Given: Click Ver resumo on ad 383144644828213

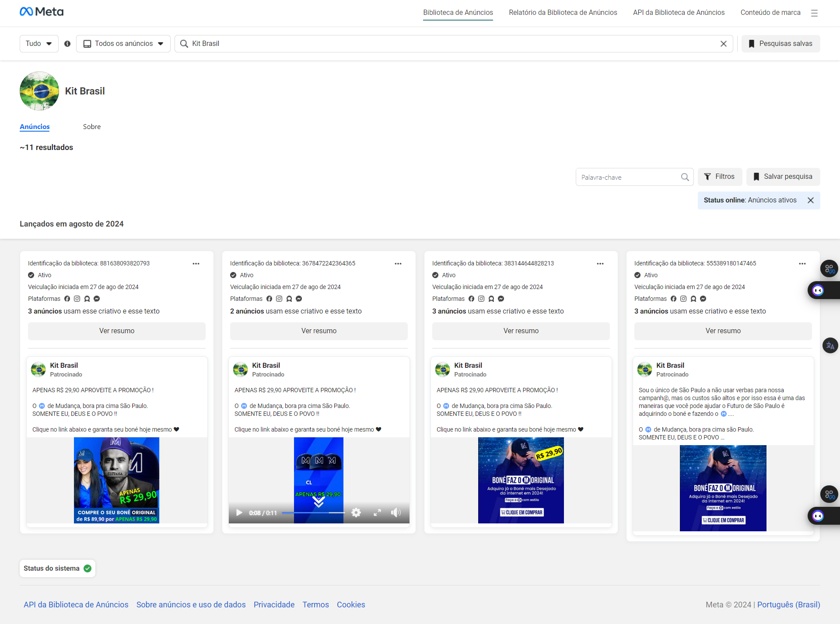Looking at the screenshot, I should click(x=521, y=331).
